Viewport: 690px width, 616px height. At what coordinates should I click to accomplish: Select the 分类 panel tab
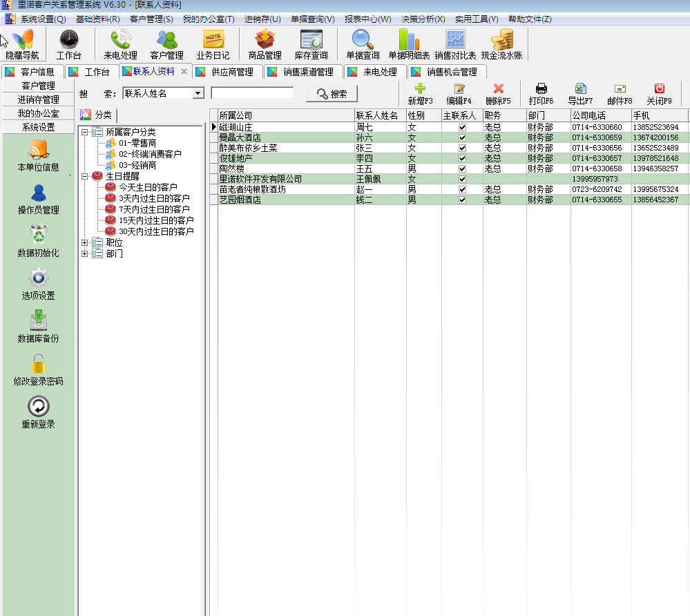(x=97, y=115)
